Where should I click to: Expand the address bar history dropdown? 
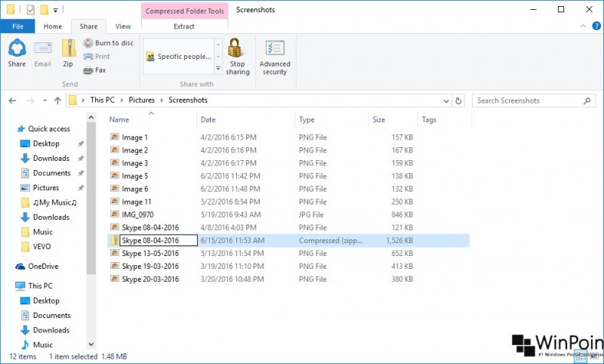pyautogui.click(x=446, y=101)
